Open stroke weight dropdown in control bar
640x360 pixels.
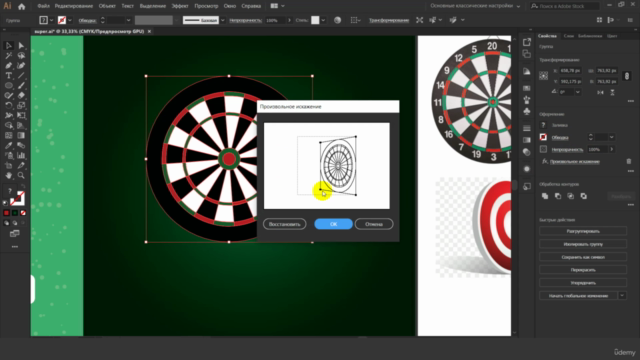pyautogui.click(x=128, y=20)
